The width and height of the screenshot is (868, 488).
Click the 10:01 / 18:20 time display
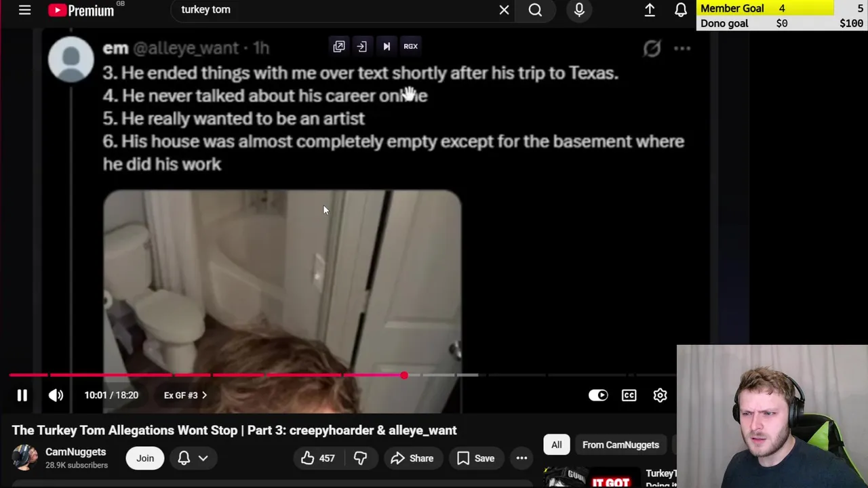[x=111, y=395]
